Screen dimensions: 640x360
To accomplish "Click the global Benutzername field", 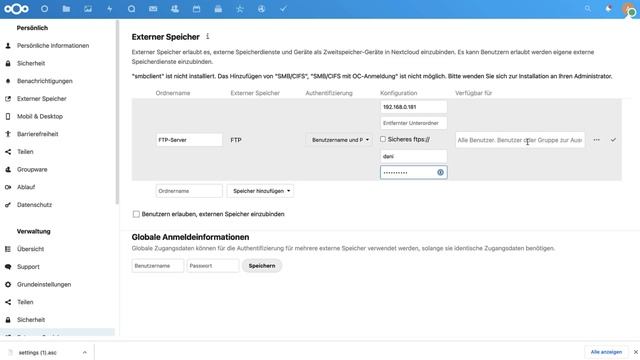I will point(158,266).
